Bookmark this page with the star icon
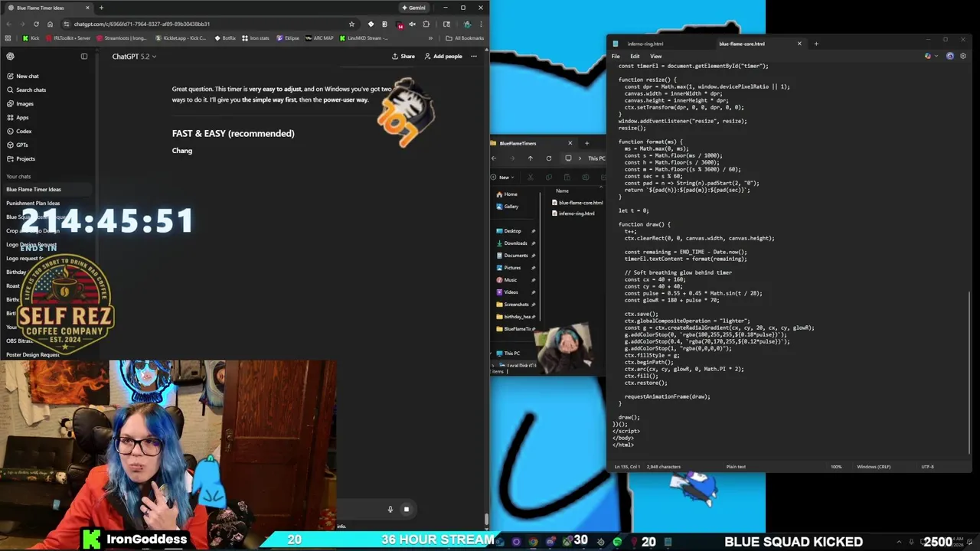The height and width of the screenshot is (551, 980). pos(351,24)
